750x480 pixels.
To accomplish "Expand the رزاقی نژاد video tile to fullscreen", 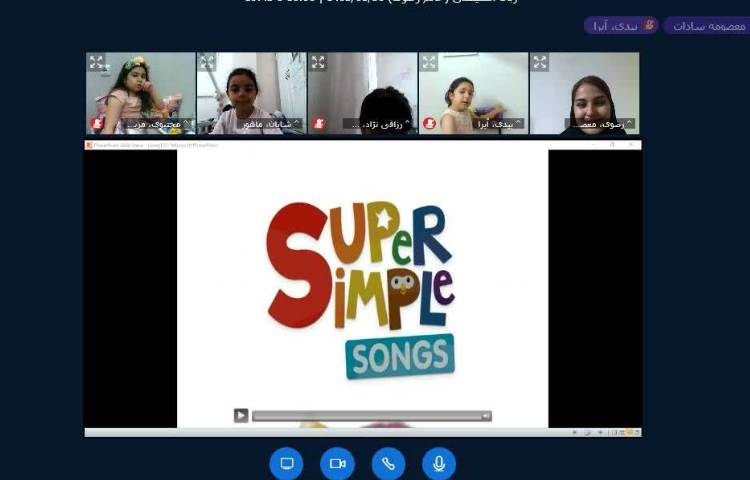I will pyautogui.click(x=318, y=63).
